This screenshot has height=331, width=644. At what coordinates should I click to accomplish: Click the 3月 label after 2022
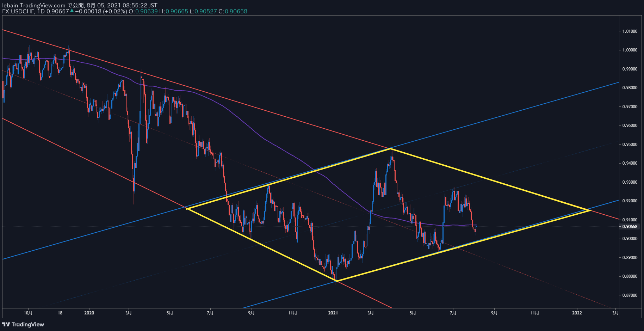point(615,313)
